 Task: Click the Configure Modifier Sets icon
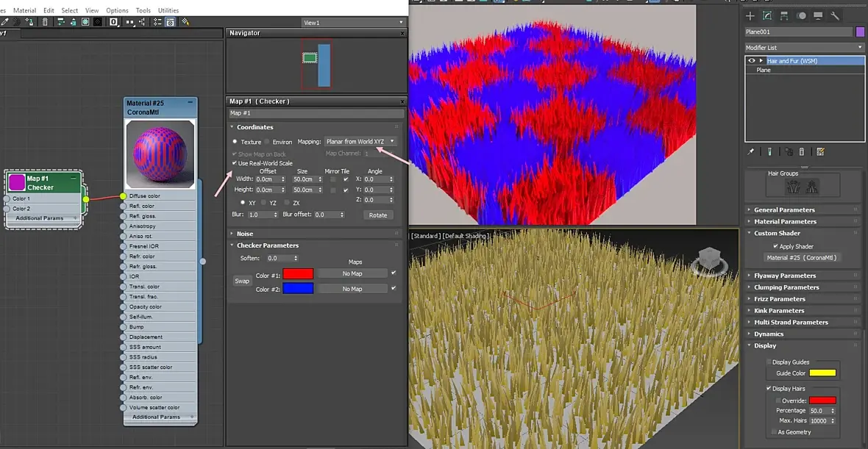pos(820,151)
